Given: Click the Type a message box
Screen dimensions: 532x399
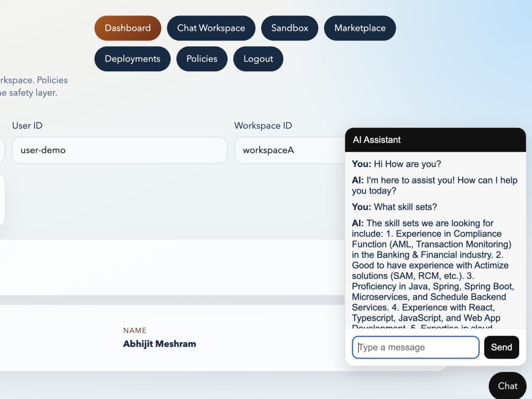Looking at the screenshot, I should pyautogui.click(x=415, y=347).
